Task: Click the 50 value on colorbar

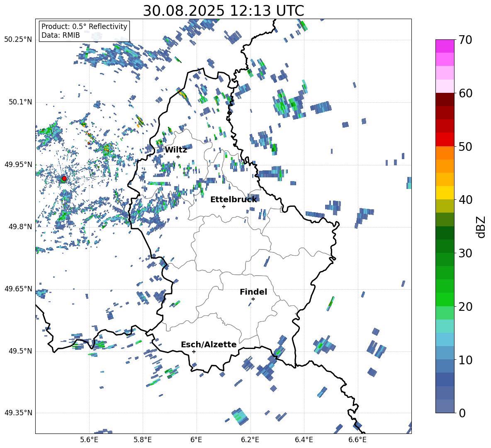Action: pyautogui.click(x=465, y=146)
